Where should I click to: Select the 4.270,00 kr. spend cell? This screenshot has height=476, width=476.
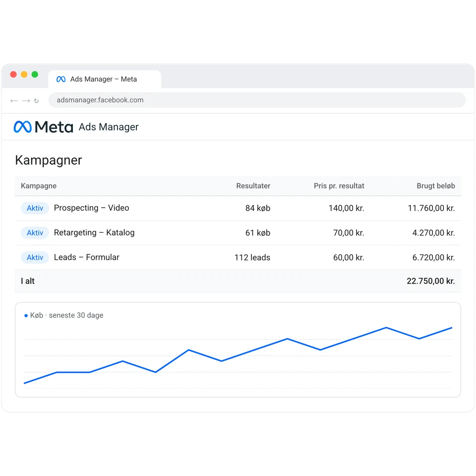433,233
